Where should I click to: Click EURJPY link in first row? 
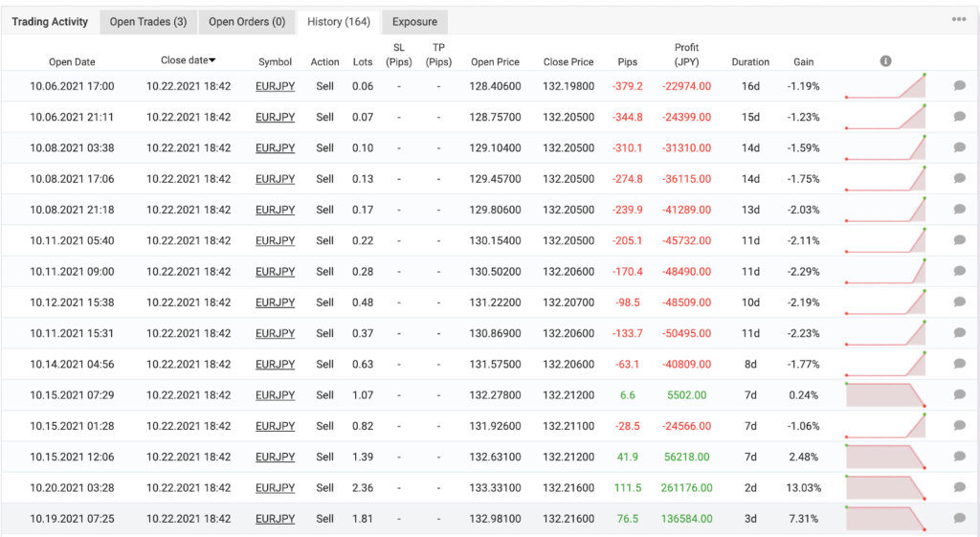coord(275,86)
